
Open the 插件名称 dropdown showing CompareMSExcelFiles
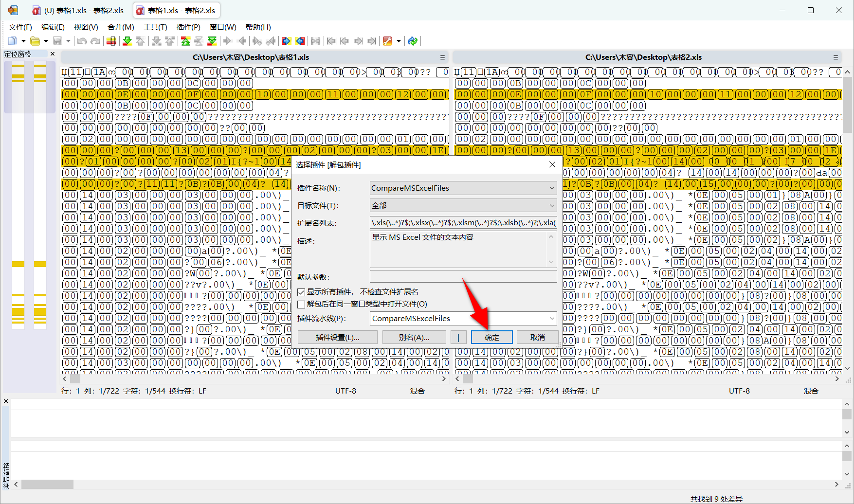551,188
